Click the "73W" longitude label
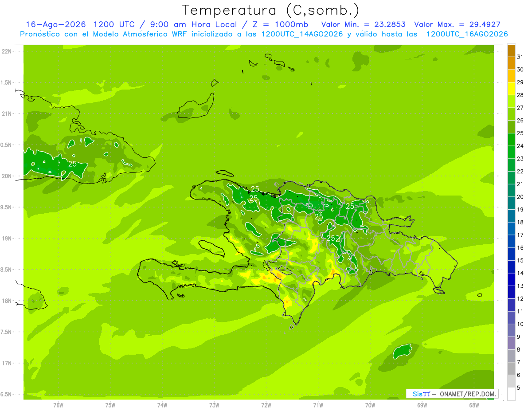Image resolution: width=532 pixels, height=411 pixels. point(214,405)
